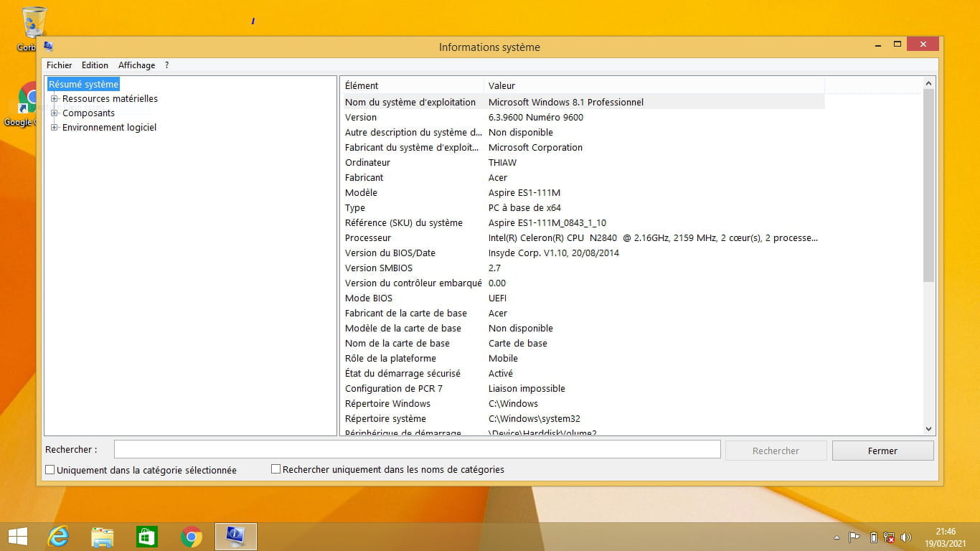
Task: Select the Modèle Aspire ES1-111M row
Action: (584, 192)
